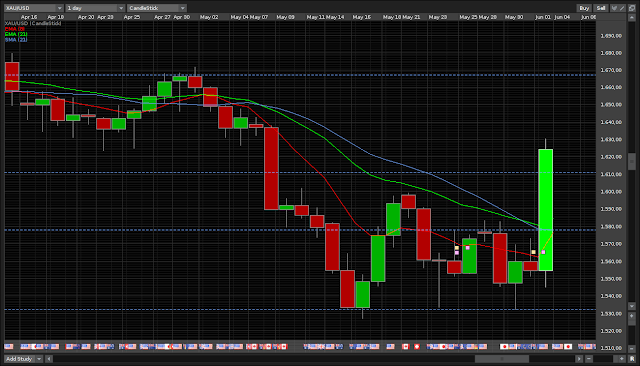Click the May 02 date label on time axis
The image size is (640, 366).
(x=209, y=17)
